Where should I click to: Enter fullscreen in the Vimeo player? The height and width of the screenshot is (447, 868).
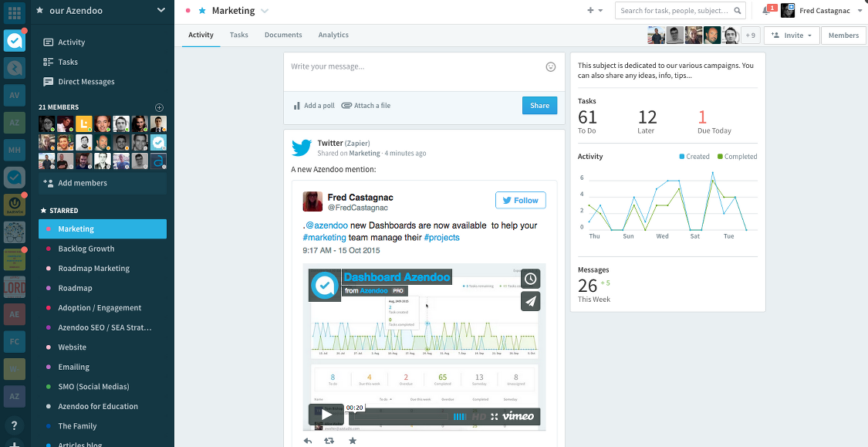coord(495,417)
